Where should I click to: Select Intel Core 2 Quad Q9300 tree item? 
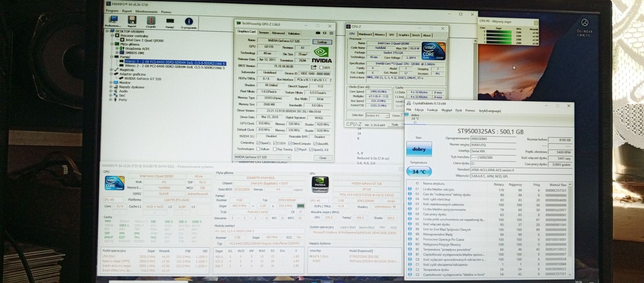144,40
